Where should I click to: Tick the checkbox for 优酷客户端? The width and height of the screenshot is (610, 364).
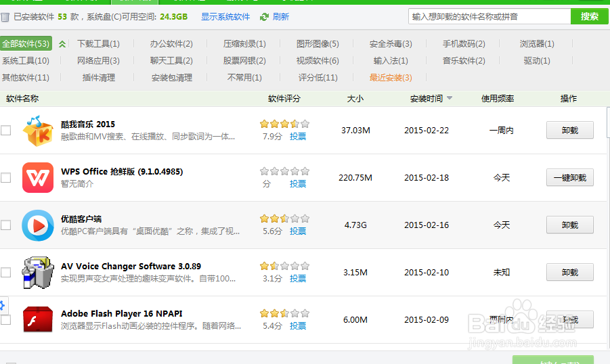6,225
